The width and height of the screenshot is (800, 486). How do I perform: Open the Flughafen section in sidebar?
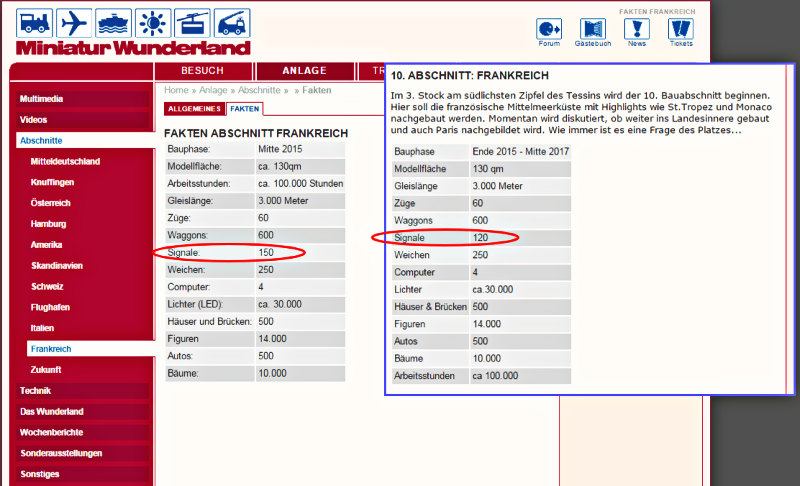click(x=50, y=307)
